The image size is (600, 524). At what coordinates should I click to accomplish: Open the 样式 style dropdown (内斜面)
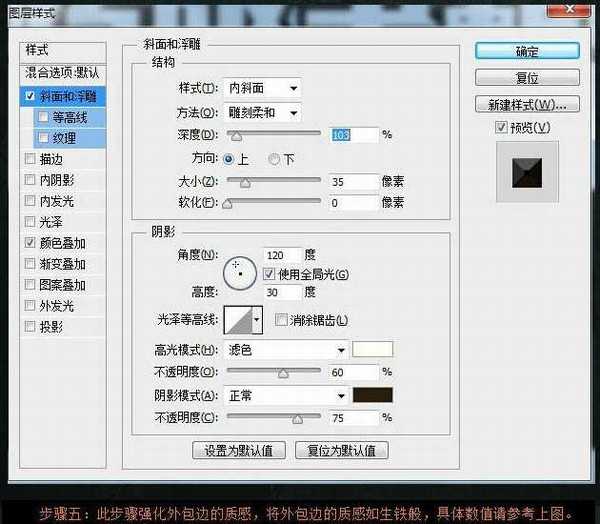262,89
